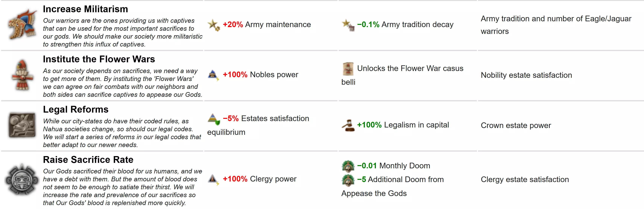
Task: Click the Monthly Doom skull icon
Action: coord(348,166)
